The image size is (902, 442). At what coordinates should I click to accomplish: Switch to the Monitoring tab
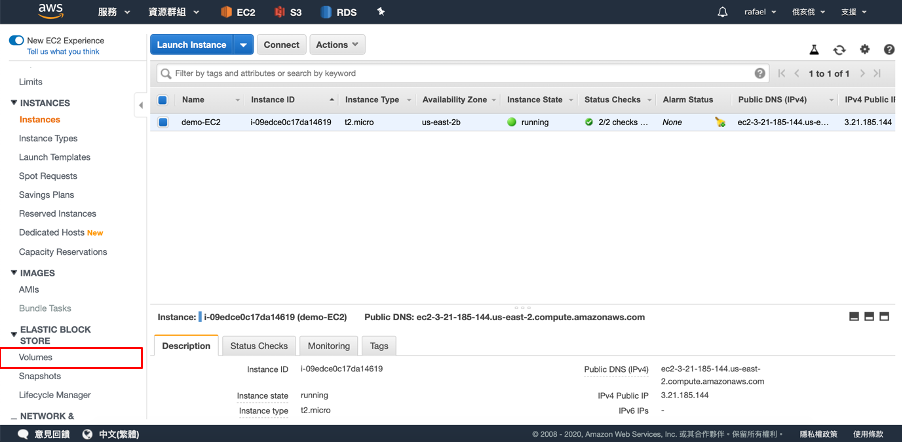pyautogui.click(x=328, y=346)
